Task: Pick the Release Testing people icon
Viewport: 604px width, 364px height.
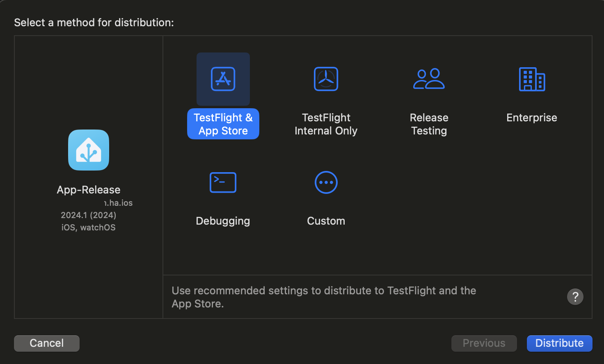Action: click(x=429, y=79)
